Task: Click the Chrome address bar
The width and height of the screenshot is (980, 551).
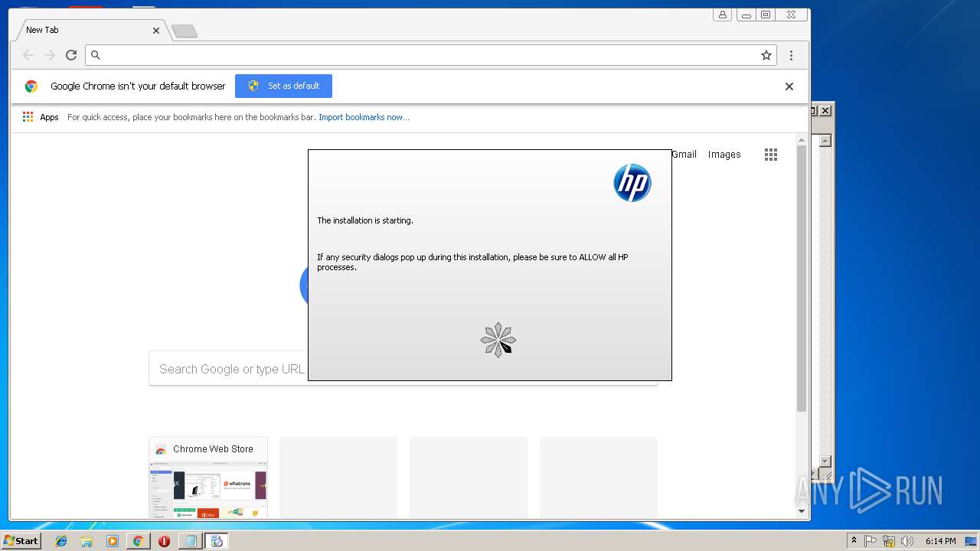Action: (431, 55)
